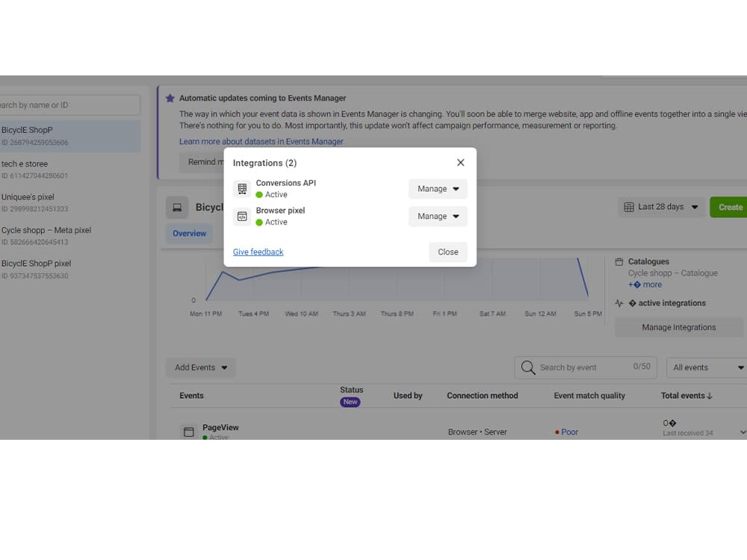Screen dimensions: 747x560
Task: Click the Catalogues icon in the right panel
Action: click(x=619, y=261)
